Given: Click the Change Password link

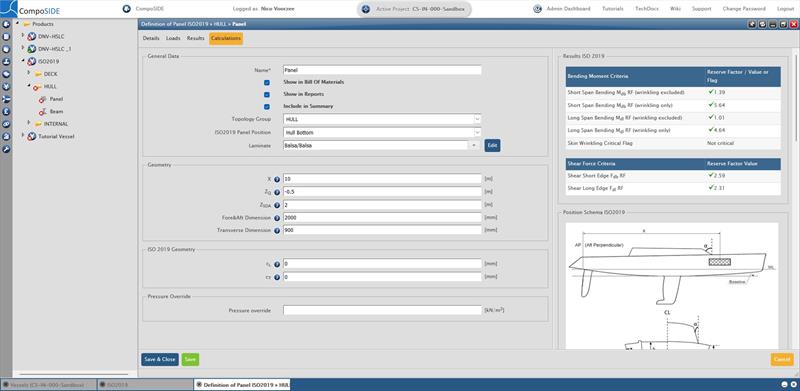Looking at the screenshot, I should pyautogui.click(x=744, y=9).
